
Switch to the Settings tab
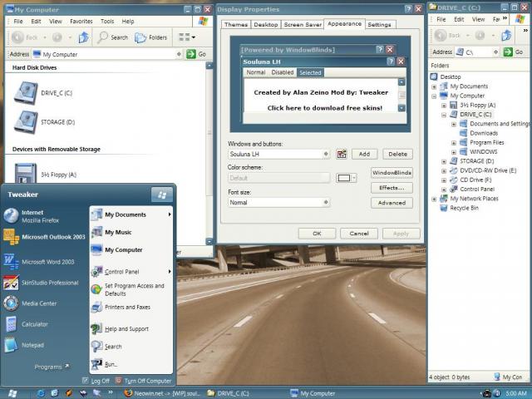pos(379,24)
